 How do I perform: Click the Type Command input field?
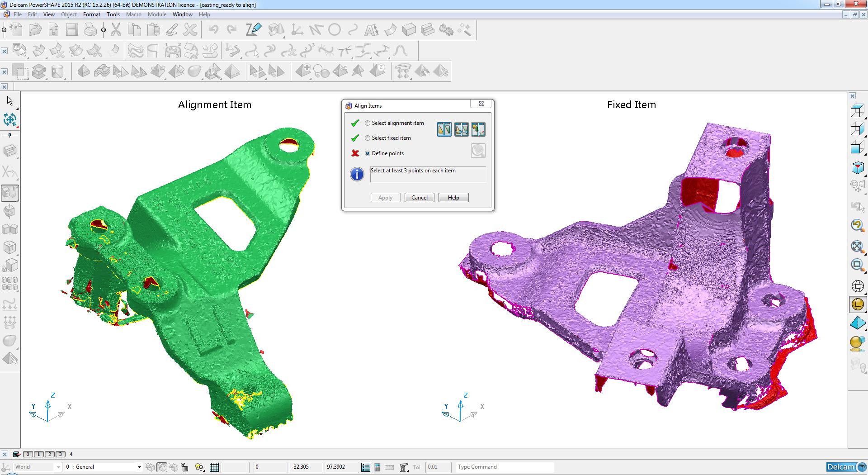[x=505, y=467]
